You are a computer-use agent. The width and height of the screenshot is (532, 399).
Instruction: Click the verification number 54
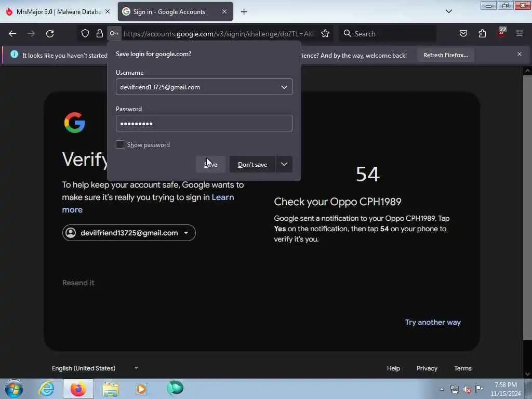coord(368,174)
